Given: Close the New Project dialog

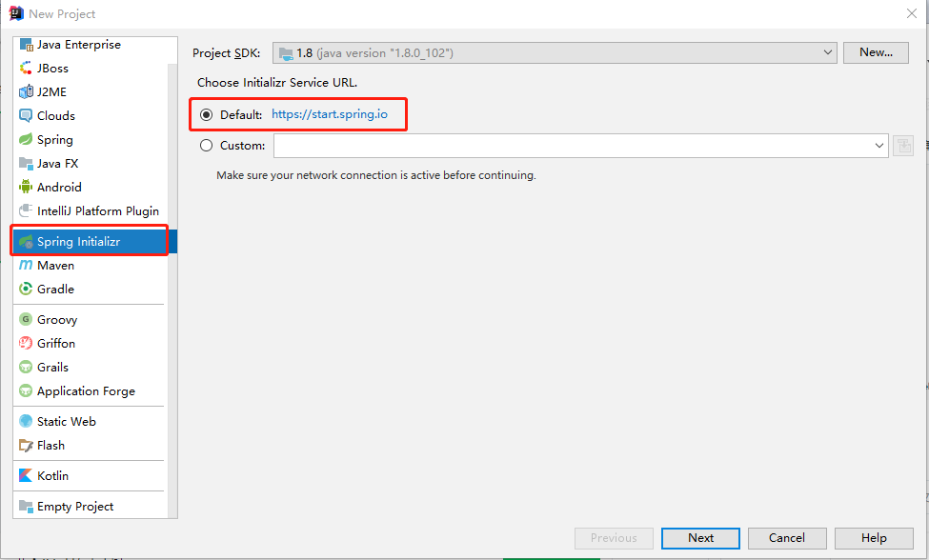Looking at the screenshot, I should click(x=912, y=13).
